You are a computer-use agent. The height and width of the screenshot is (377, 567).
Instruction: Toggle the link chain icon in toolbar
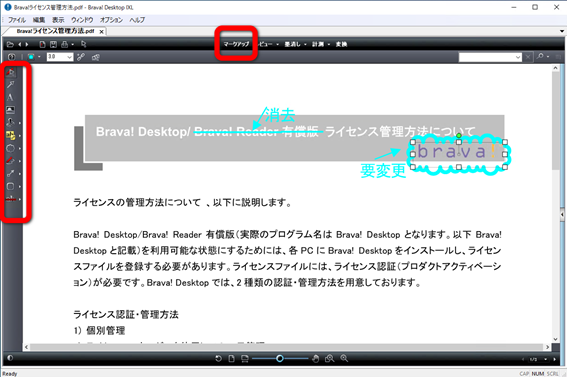81,57
